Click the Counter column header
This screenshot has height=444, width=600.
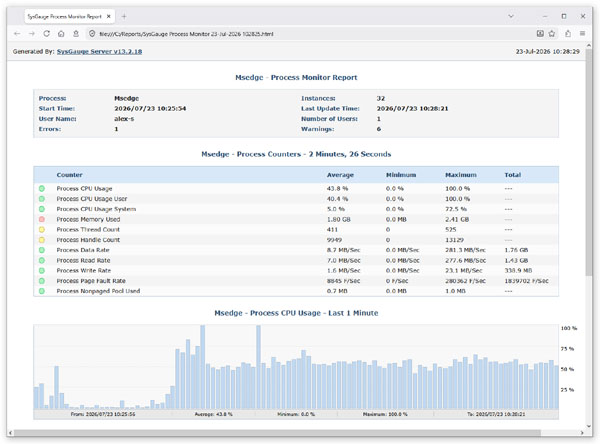(x=70, y=175)
